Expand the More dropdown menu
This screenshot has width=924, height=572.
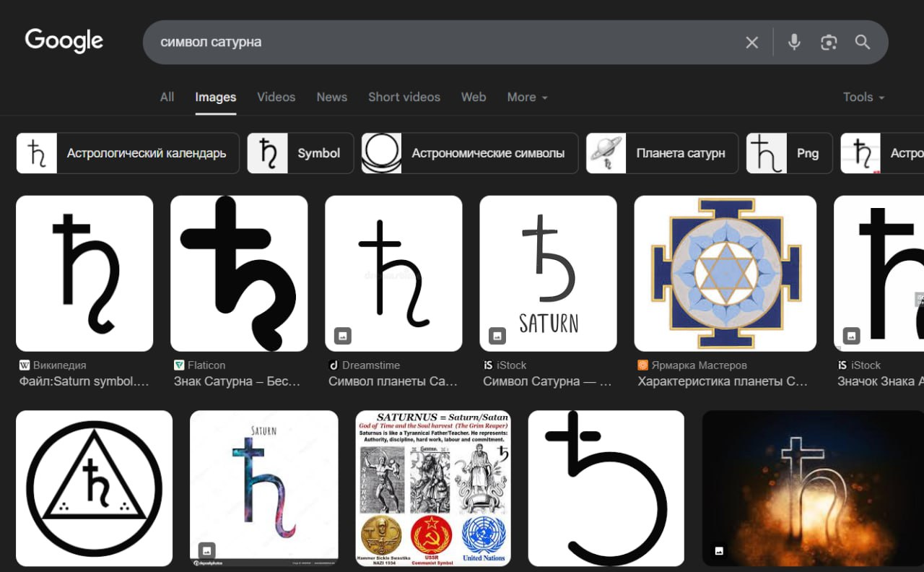pyautogui.click(x=527, y=97)
